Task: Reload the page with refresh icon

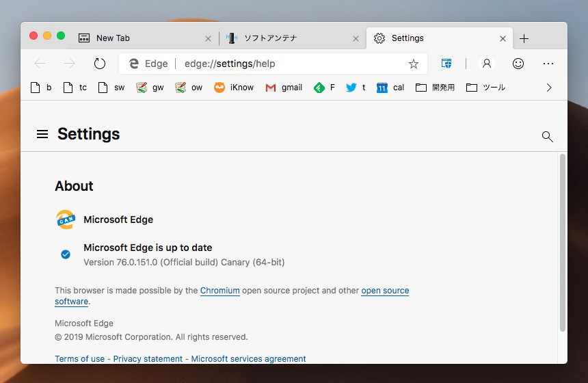Action: tap(99, 64)
